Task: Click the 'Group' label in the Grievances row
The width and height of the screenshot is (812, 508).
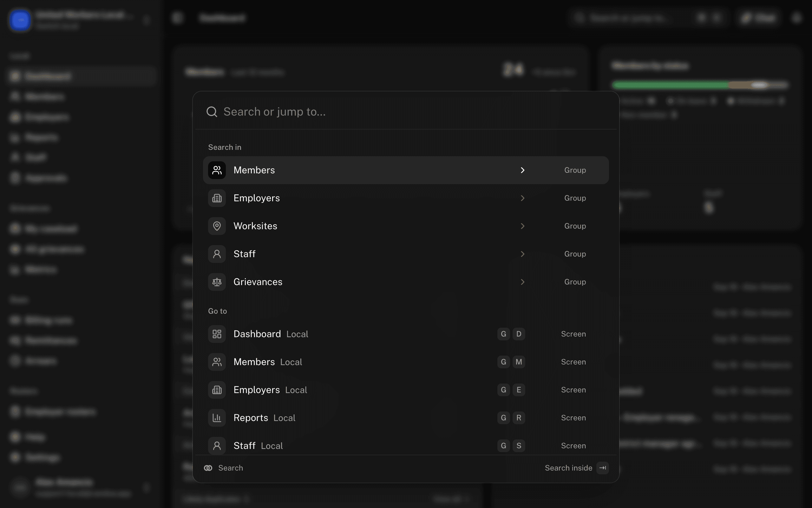Action: pos(575,282)
